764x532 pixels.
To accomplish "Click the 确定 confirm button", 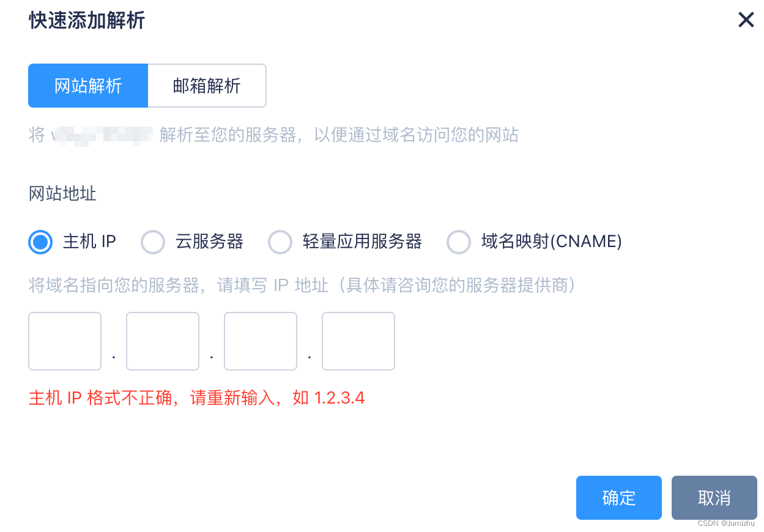I will [618, 497].
